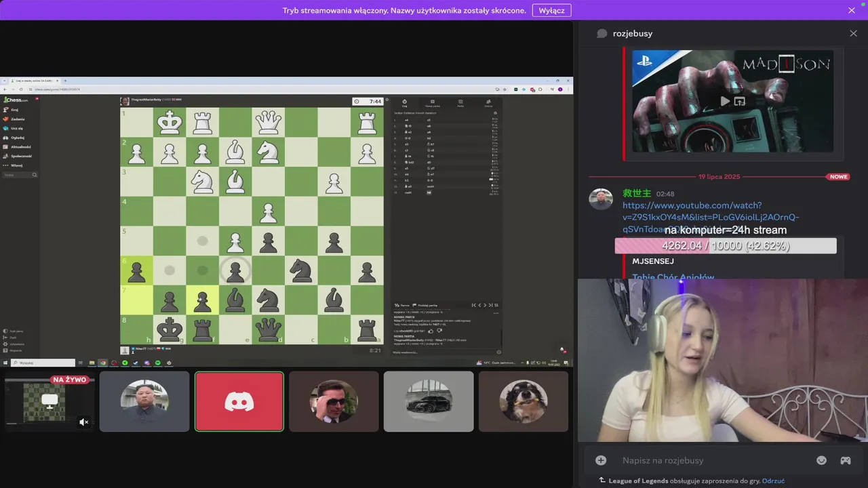
Task: Switch to the Gracze tab
Action: (488, 103)
